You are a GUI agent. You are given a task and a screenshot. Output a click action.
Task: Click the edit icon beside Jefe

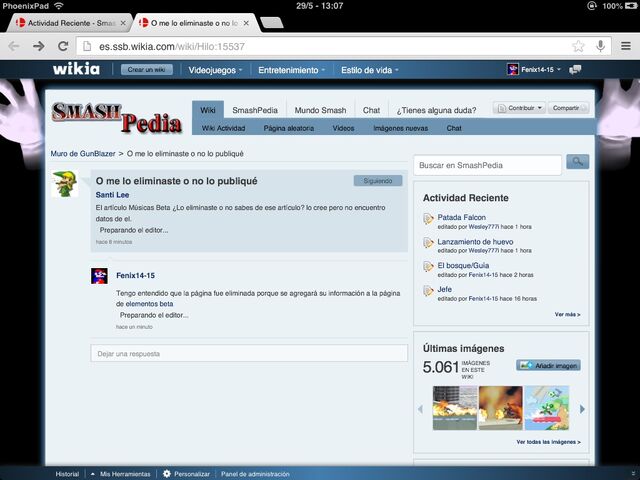coord(428,291)
